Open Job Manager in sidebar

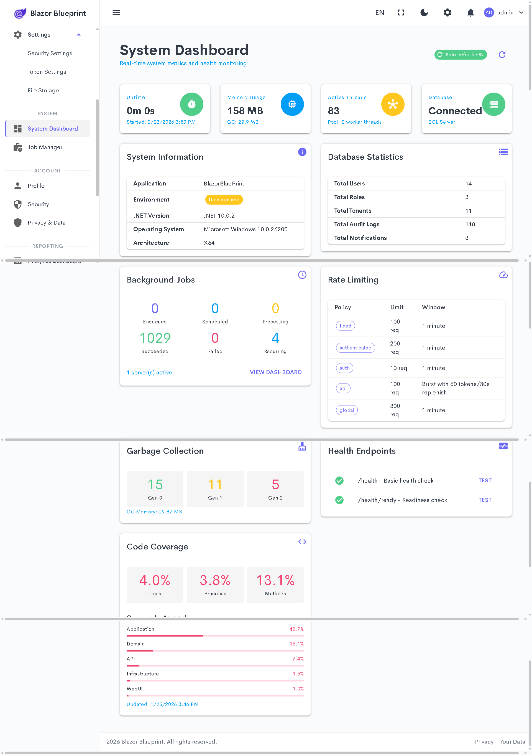(x=45, y=147)
